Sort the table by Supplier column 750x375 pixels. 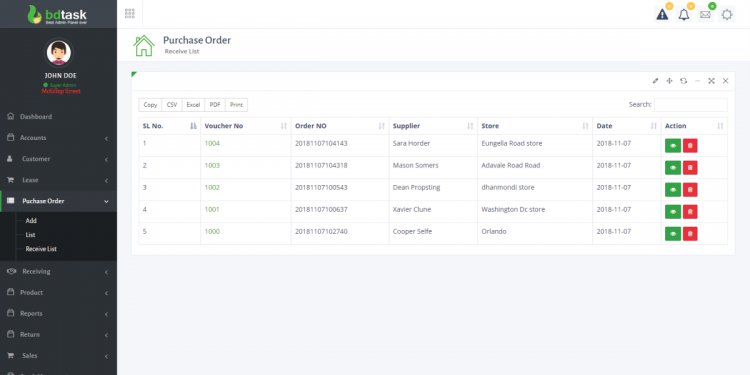pyautogui.click(x=433, y=126)
